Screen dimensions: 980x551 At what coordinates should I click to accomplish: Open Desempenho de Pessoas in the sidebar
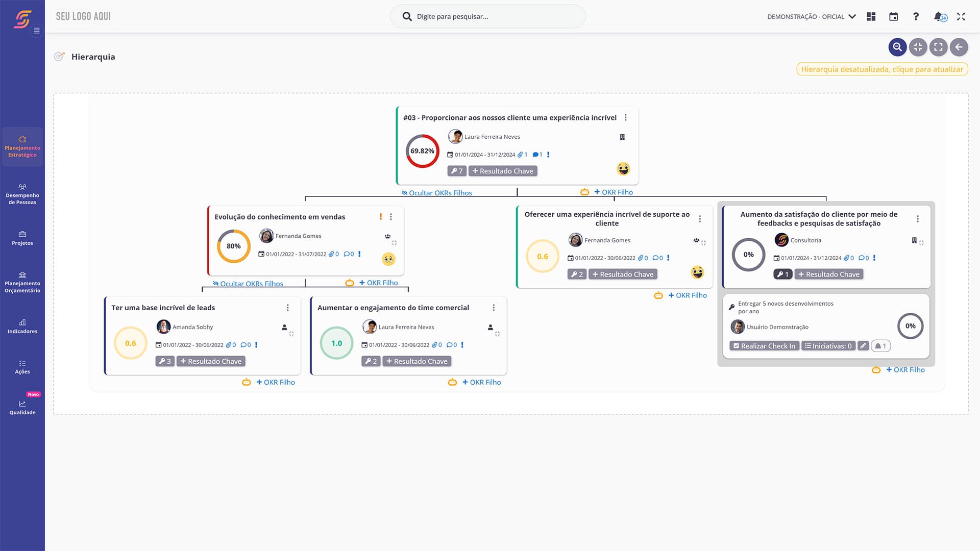[x=22, y=194]
